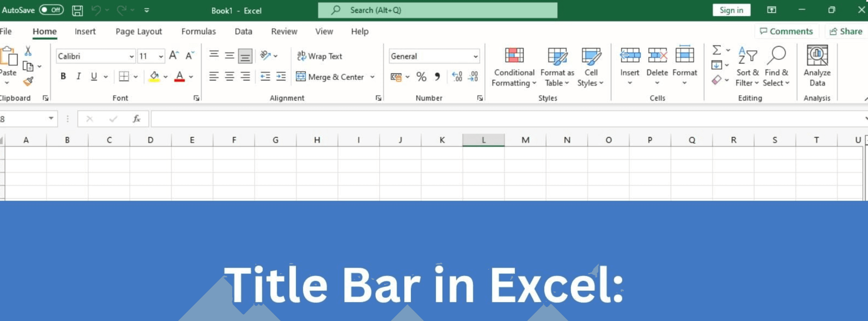This screenshot has height=321, width=868.
Task: Open the font color dropdown arrow
Action: (191, 77)
